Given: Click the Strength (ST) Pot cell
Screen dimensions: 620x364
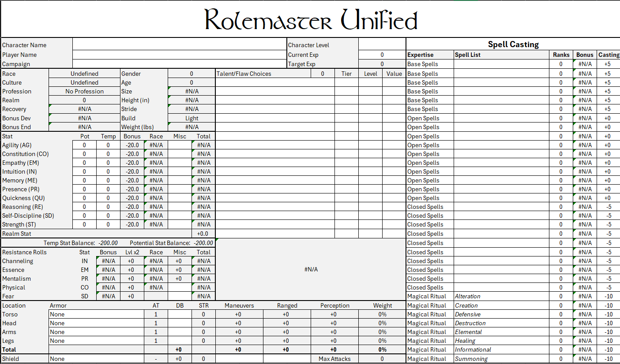Looking at the screenshot, I should coord(84,224).
